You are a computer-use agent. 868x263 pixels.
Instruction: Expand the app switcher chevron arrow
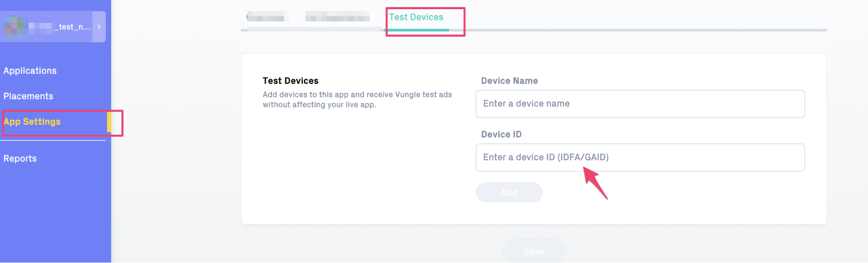[99, 27]
